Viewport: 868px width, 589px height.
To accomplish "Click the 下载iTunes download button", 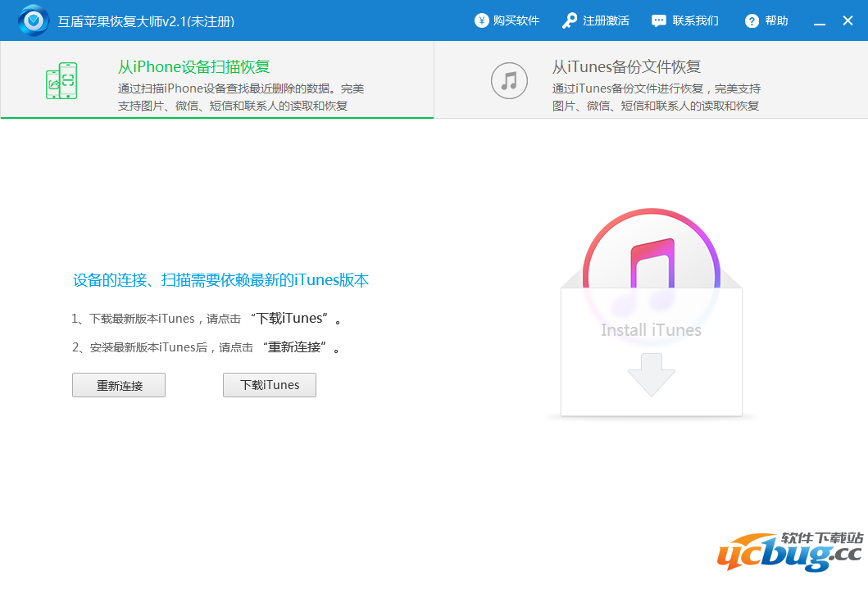I will pyautogui.click(x=270, y=385).
